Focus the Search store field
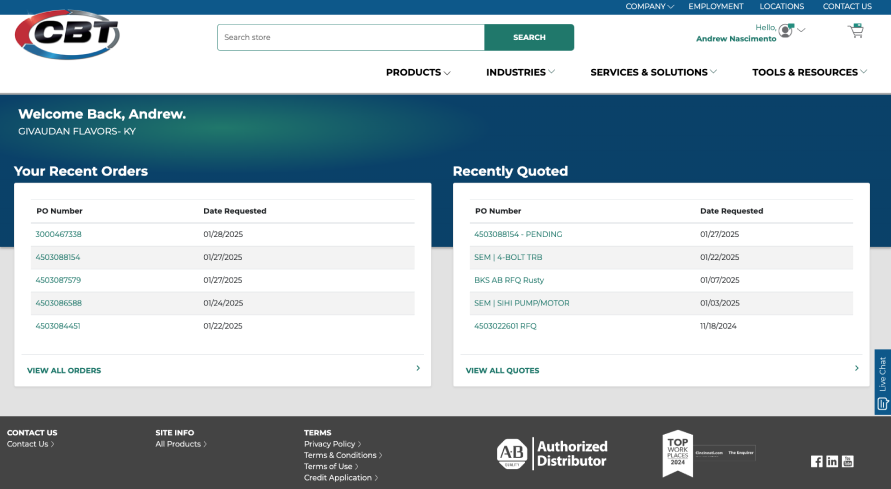 351,37
